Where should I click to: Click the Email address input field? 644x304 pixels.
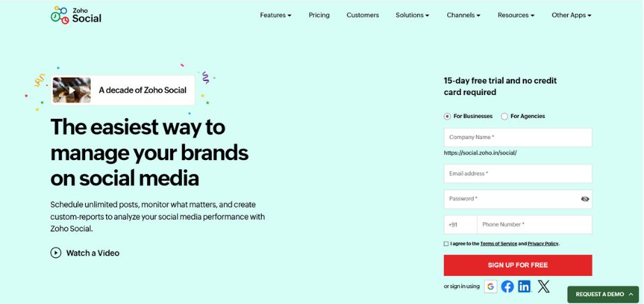518,173
